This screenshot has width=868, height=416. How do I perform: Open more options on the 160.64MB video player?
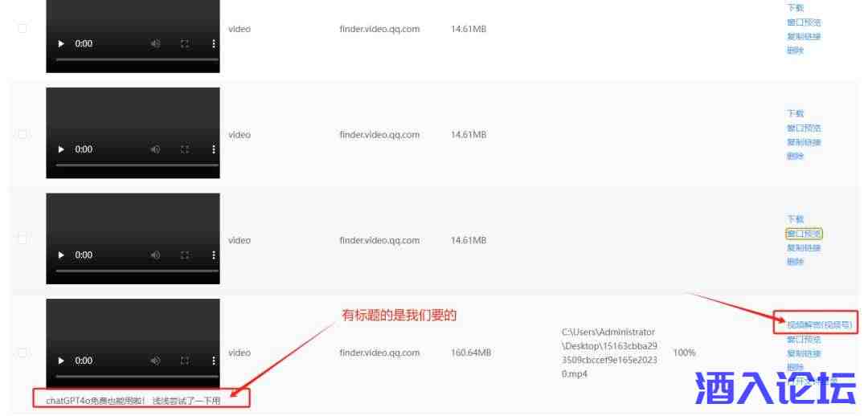[x=214, y=361]
